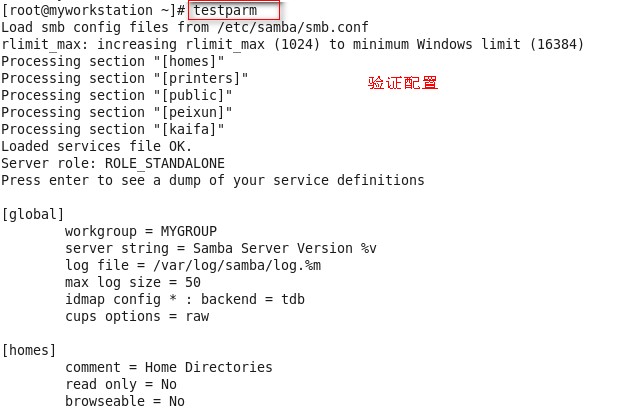Click the /var/log/samba/log.%m log file path
The image size is (639, 419).
click(237, 265)
